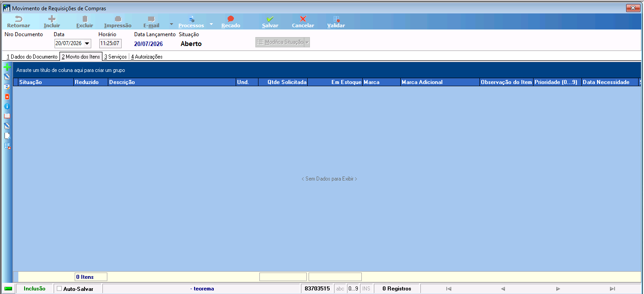Click the 'INS' status bar indicator
This screenshot has width=644, height=294.
(366, 289)
